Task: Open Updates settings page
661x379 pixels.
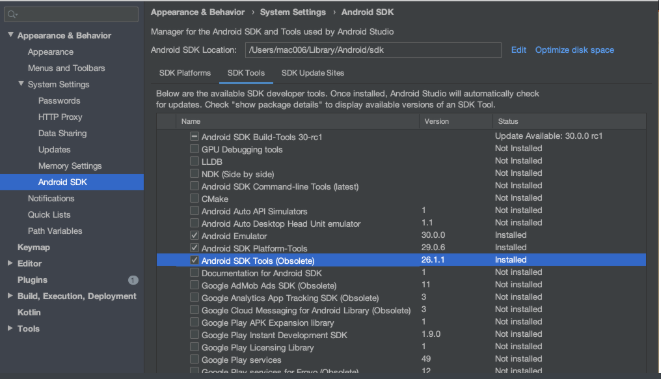Action: click(x=54, y=150)
